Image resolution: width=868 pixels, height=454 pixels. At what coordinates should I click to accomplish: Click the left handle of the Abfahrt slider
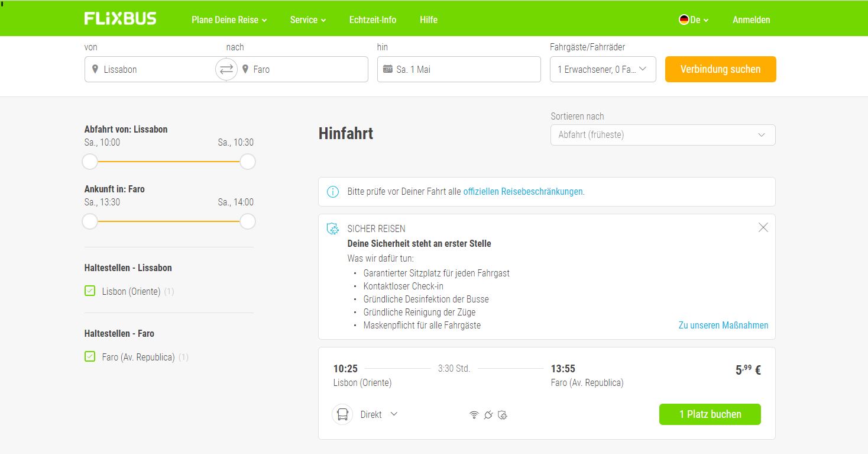[90, 162]
